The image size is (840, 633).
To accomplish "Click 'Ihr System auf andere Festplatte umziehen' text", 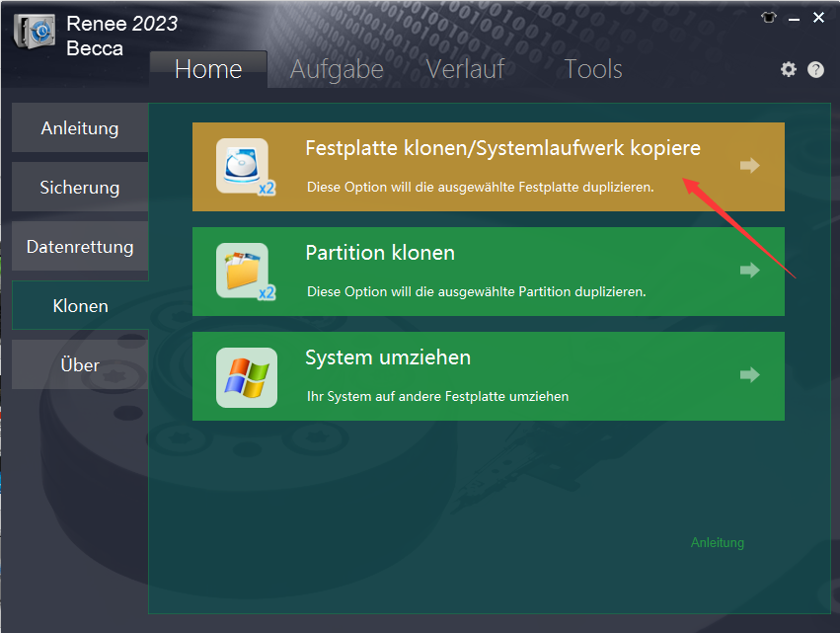I will click(437, 397).
